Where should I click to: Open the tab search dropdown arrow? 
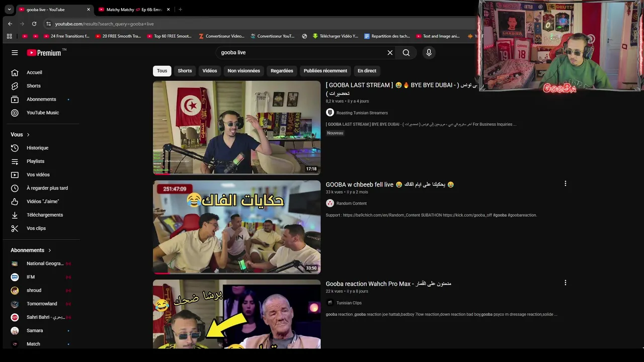coord(9,10)
